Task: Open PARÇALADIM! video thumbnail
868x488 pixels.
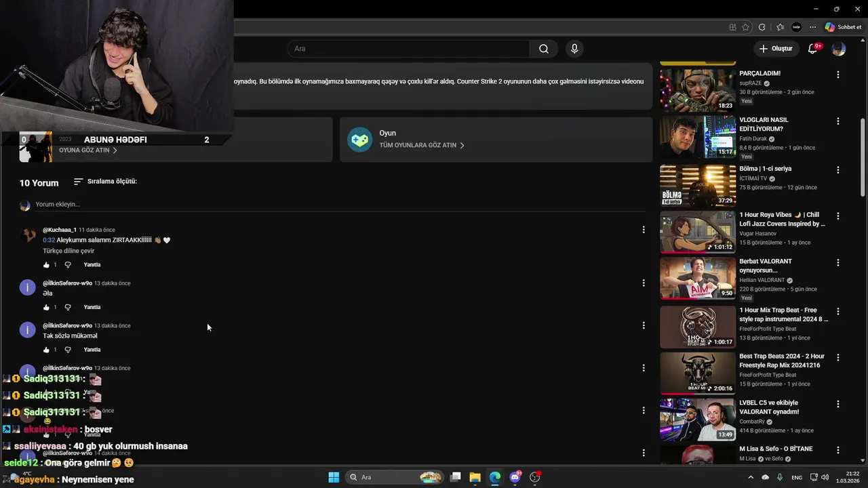Action: (x=698, y=91)
